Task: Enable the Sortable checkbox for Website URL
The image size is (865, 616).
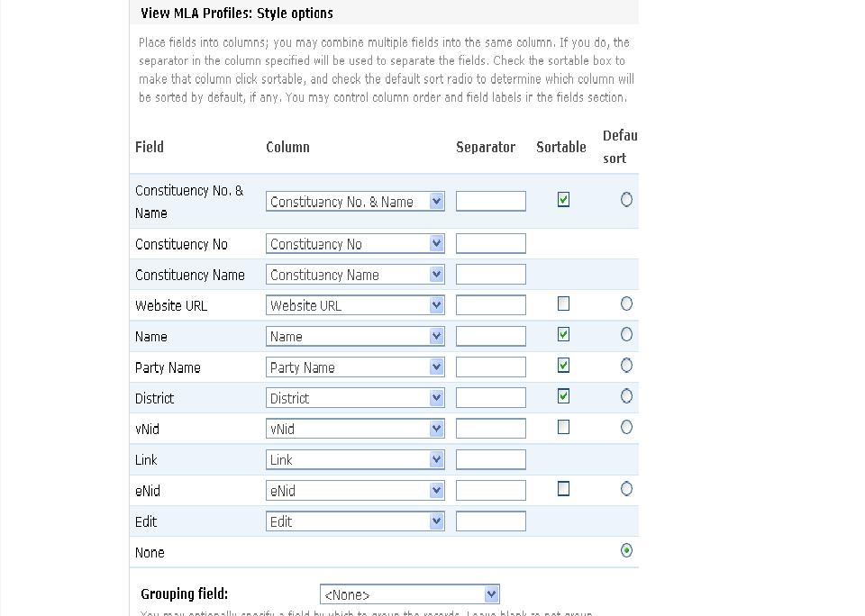Action: point(562,303)
